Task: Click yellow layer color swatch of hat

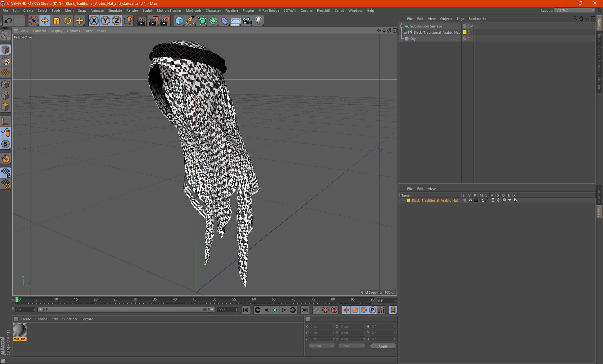Action: (464, 32)
